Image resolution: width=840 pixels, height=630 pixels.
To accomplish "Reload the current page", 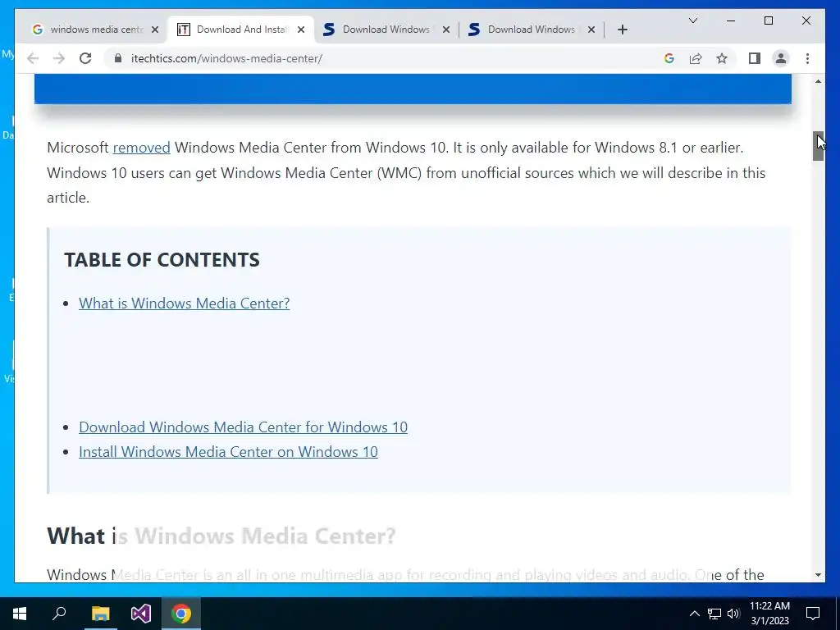I will tap(85, 58).
